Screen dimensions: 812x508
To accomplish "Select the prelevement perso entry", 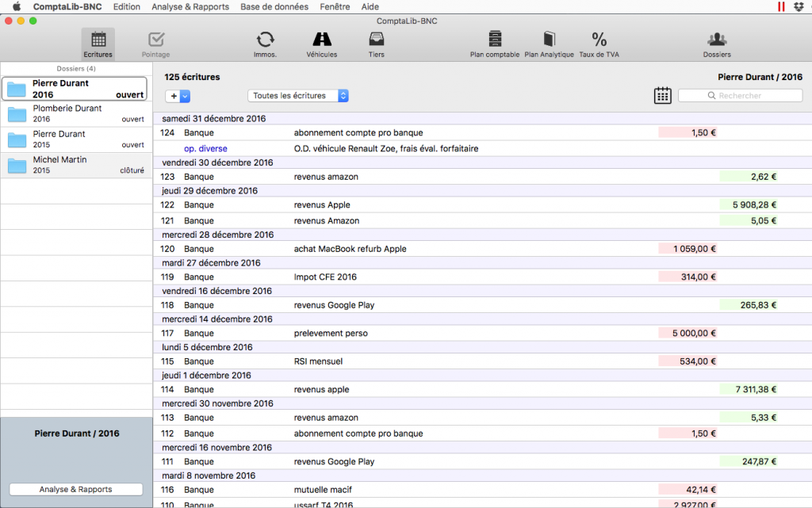I will click(x=483, y=333).
